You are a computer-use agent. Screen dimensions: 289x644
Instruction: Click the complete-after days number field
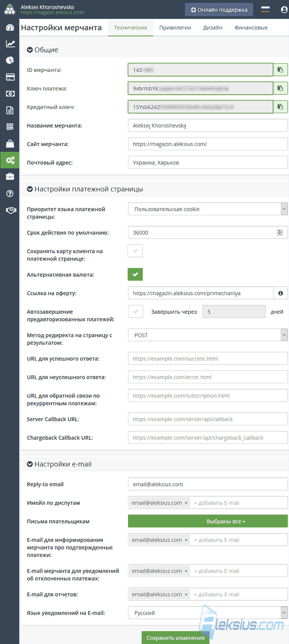click(234, 311)
